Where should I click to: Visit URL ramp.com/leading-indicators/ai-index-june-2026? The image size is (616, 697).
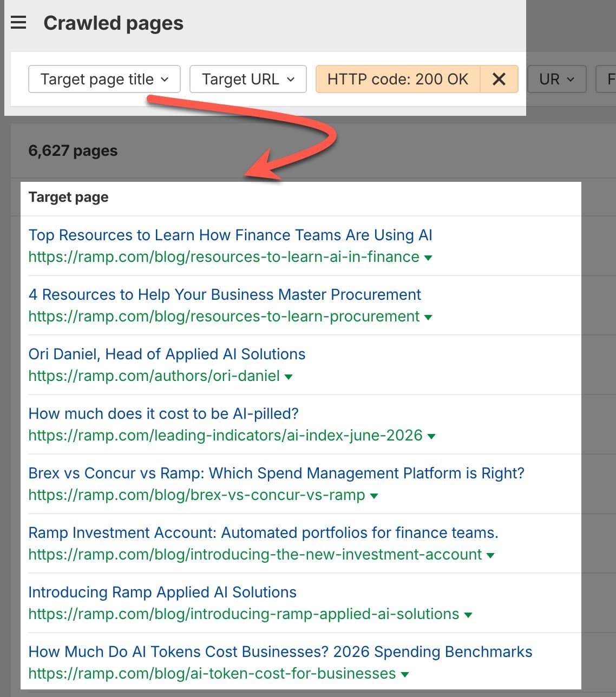[x=225, y=435]
